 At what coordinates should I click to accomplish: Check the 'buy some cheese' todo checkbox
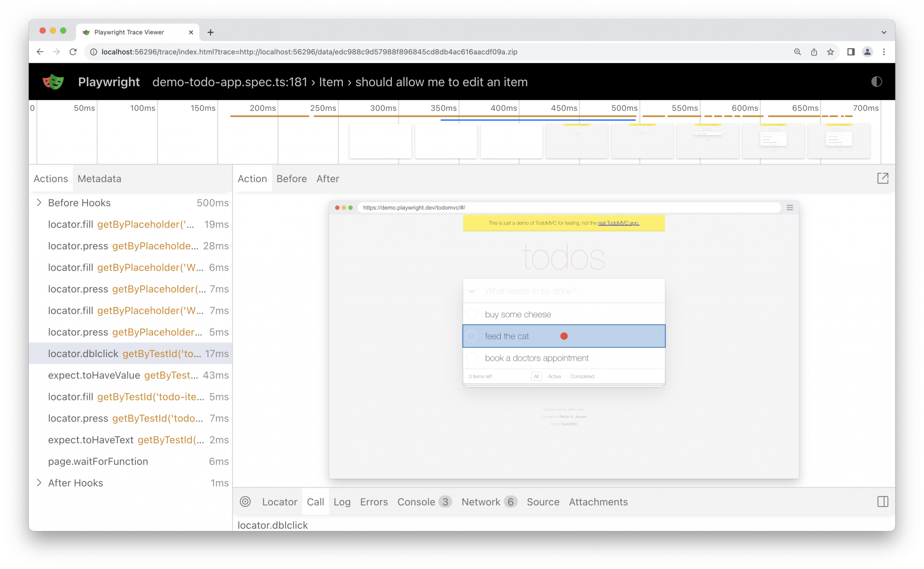click(x=472, y=314)
